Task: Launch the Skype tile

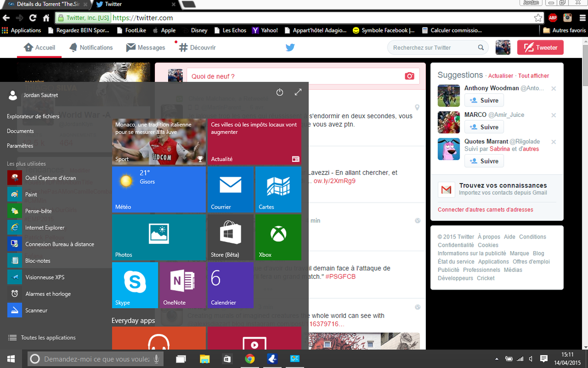Action: click(135, 285)
